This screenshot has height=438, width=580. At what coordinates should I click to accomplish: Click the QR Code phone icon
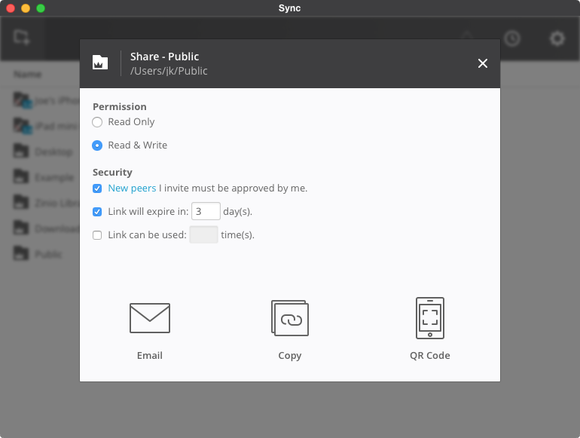pos(430,318)
